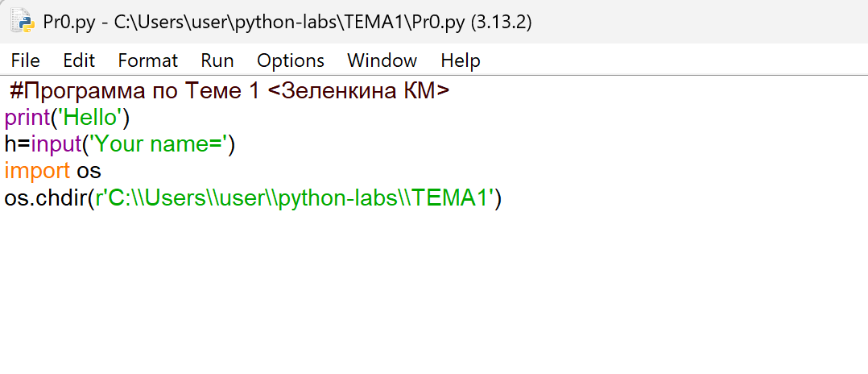868x374 pixels.
Task: Open the Run menu
Action: (217, 60)
